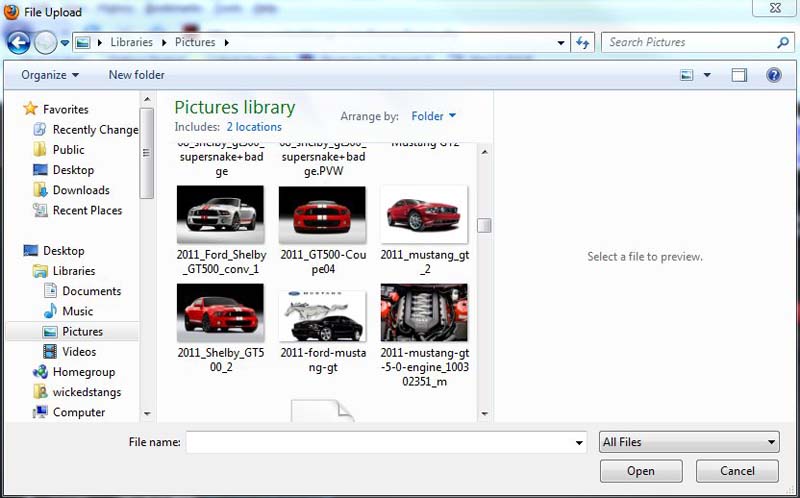The width and height of the screenshot is (800, 498).
Task: Click the navigation pane scroll down arrow
Action: pyautogui.click(x=147, y=414)
